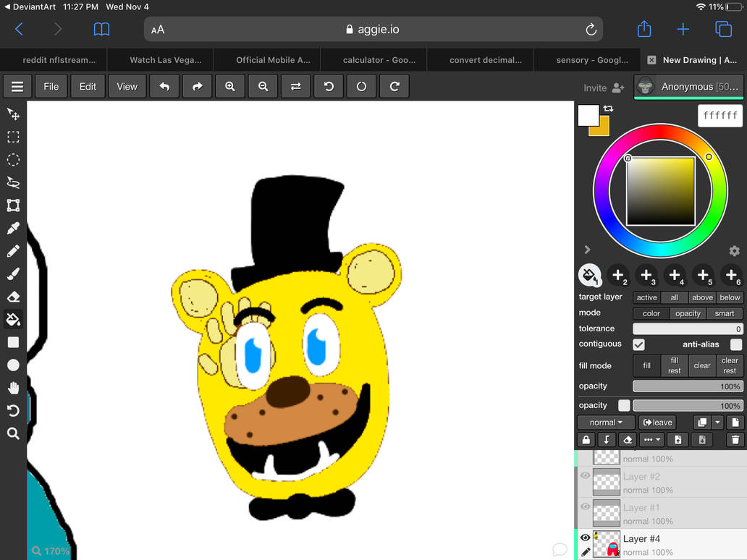Lock the current layer
Viewport: 747px width, 560px height.
pos(586,439)
